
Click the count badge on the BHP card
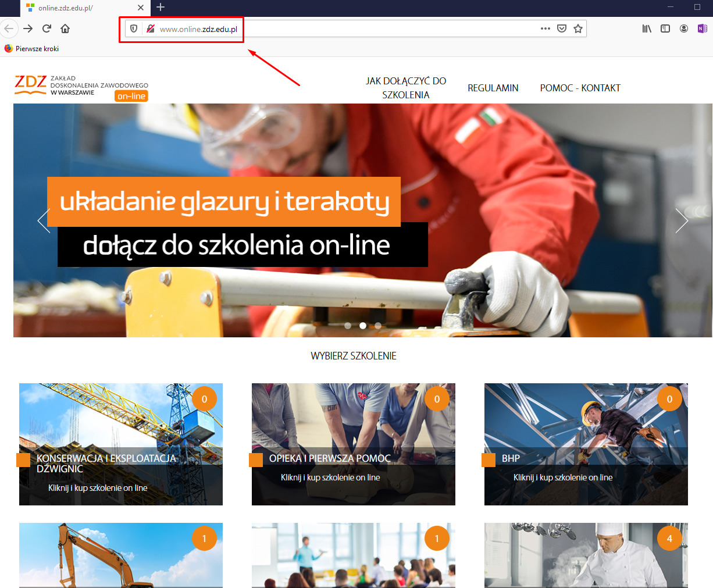click(669, 399)
